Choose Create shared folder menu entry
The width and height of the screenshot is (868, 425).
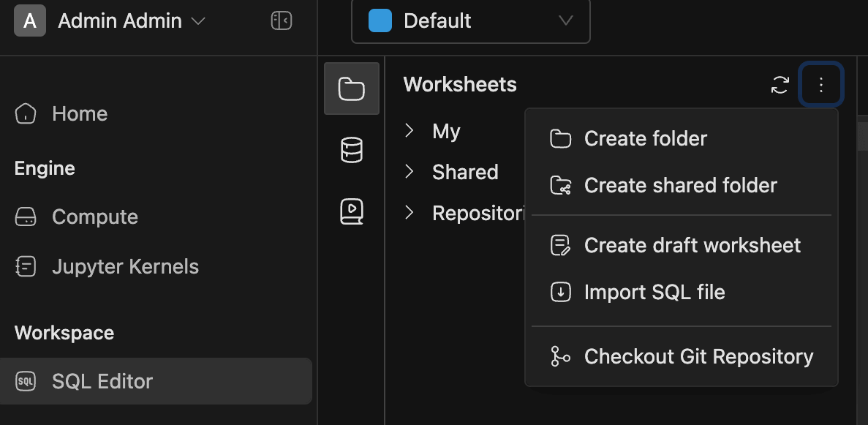click(682, 185)
